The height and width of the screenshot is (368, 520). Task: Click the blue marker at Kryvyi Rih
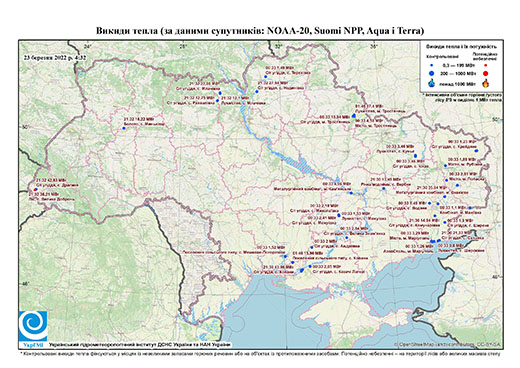[351, 193]
